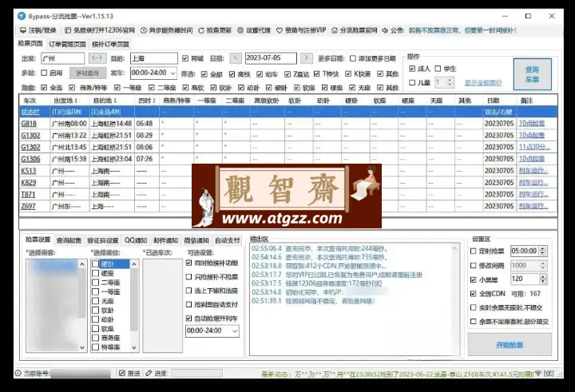Open the 验证码设置 tab
The width and height of the screenshot is (575, 392).
coord(103,240)
